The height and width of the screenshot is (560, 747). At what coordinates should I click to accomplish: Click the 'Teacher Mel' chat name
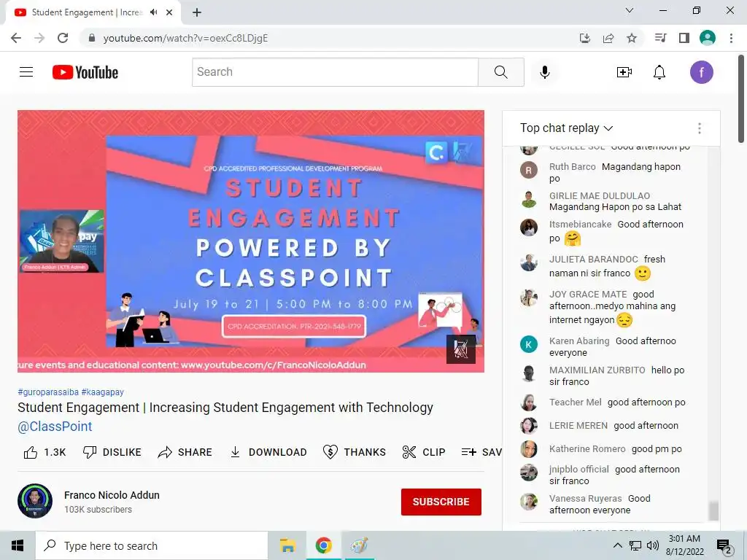tap(575, 402)
